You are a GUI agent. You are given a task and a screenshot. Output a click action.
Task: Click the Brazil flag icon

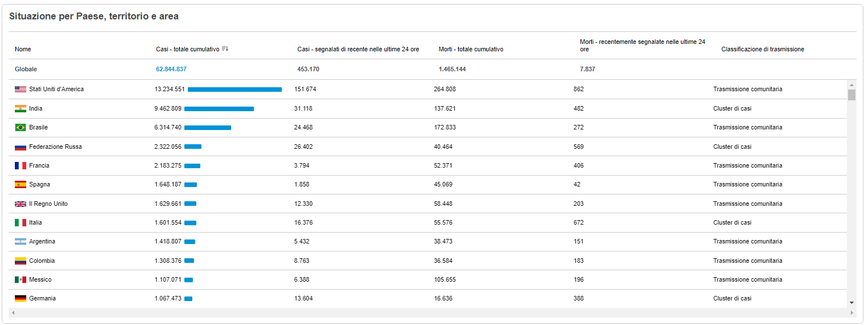(x=21, y=128)
